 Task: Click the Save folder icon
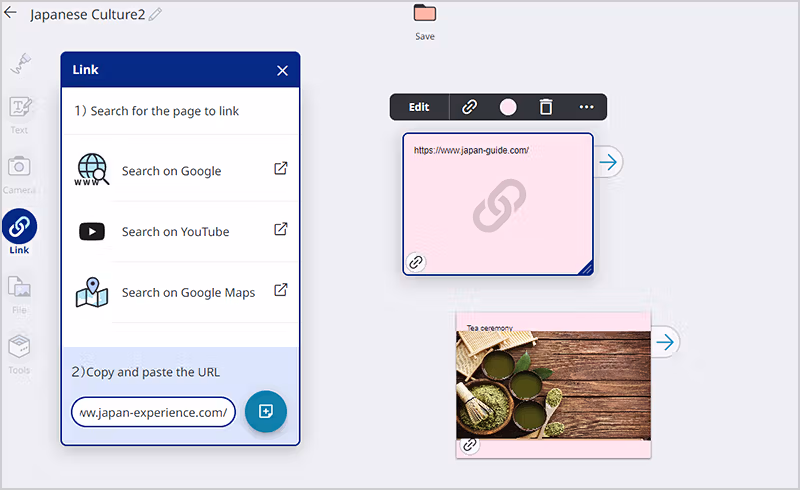point(425,14)
